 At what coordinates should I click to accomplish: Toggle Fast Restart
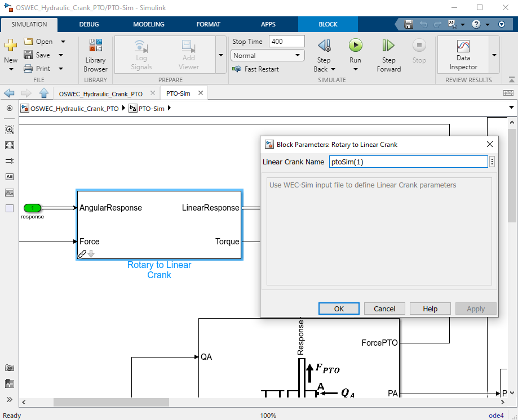(x=256, y=69)
